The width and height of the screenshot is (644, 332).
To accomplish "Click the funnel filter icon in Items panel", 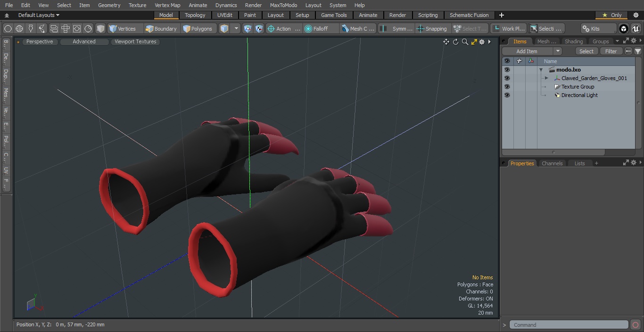I will [638, 51].
